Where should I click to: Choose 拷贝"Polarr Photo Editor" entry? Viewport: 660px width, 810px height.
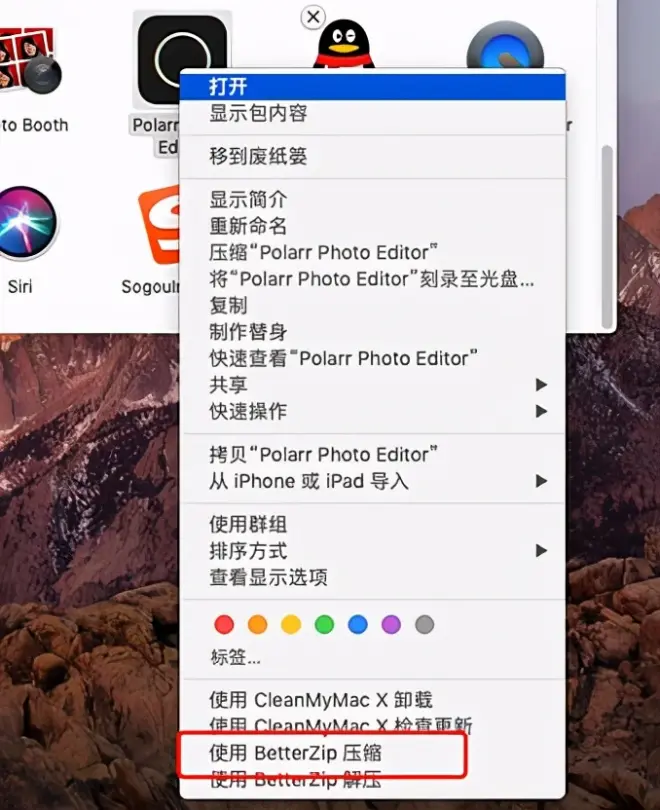point(372,455)
